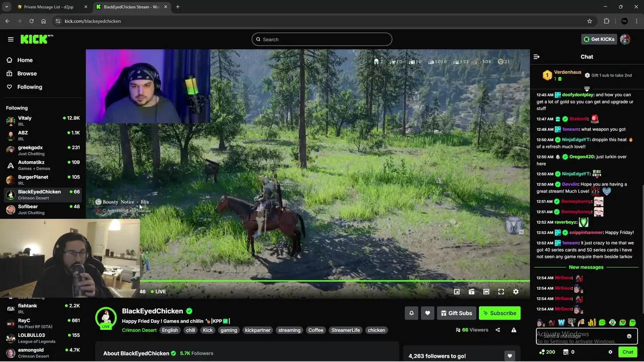Screen dimensions: 644x362
Task: Click the green Subscribe button
Action: [x=500, y=313]
